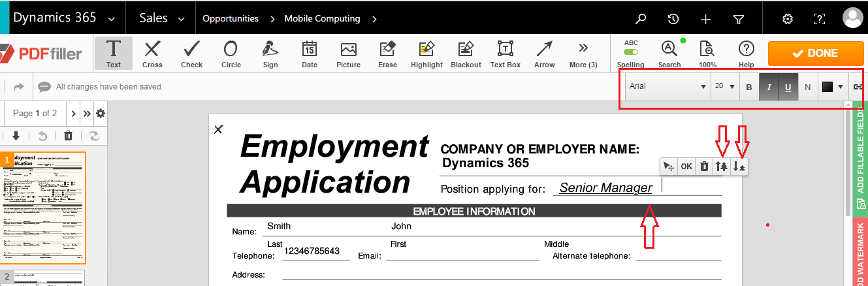Click the redo arrow icon
868x286 pixels.
click(x=19, y=86)
